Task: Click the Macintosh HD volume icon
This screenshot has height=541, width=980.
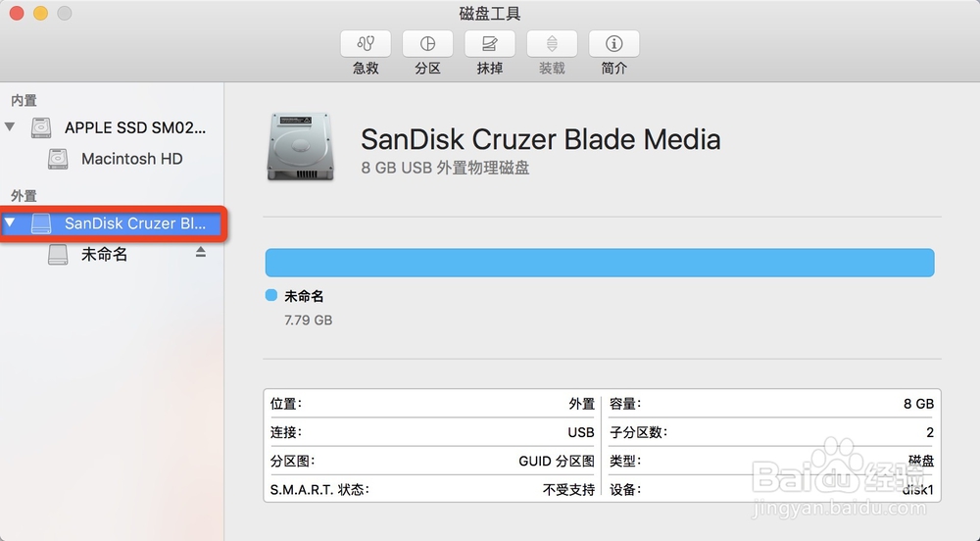Action: [58, 159]
